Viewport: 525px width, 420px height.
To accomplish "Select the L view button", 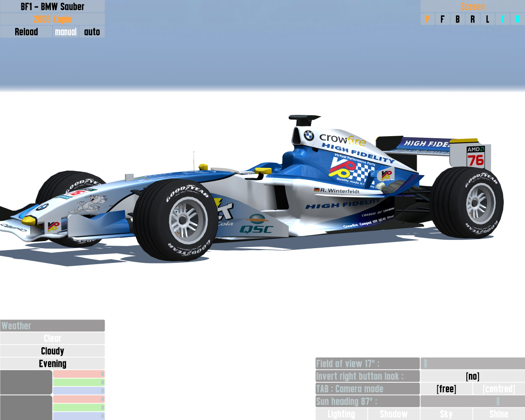I will coord(488,19).
